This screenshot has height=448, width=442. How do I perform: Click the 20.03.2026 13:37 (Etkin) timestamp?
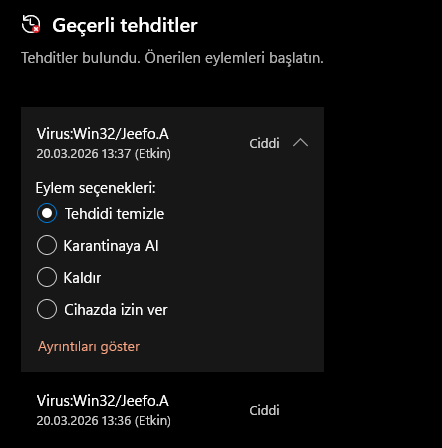click(104, 154)
